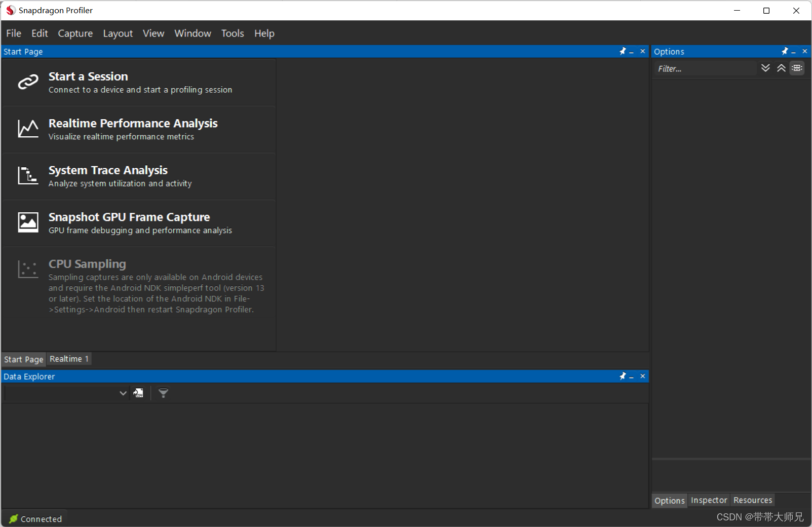Click the Snapshot GPU Frame Capture heading
Screen dimensions: 812x527
129,217
